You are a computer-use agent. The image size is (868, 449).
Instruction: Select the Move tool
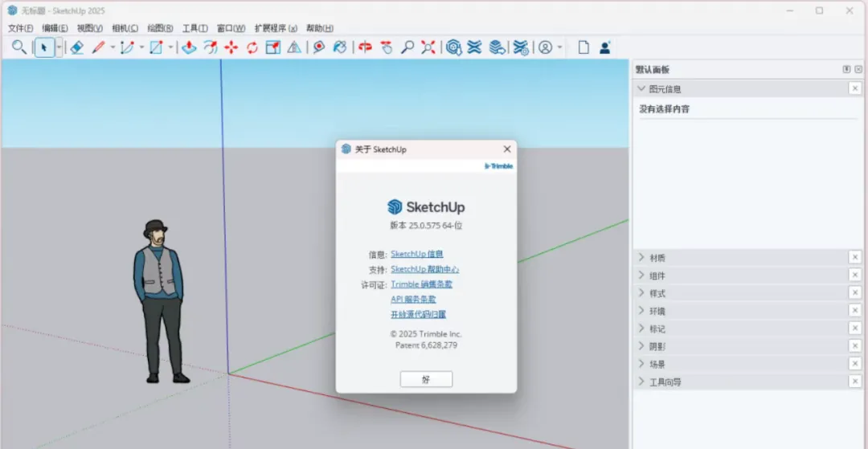[x=231, y=47]
